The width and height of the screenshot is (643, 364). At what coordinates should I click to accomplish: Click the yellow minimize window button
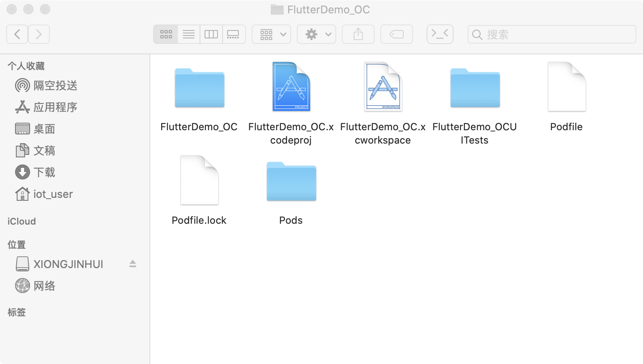pyautogui.click(x=28, y=9)
